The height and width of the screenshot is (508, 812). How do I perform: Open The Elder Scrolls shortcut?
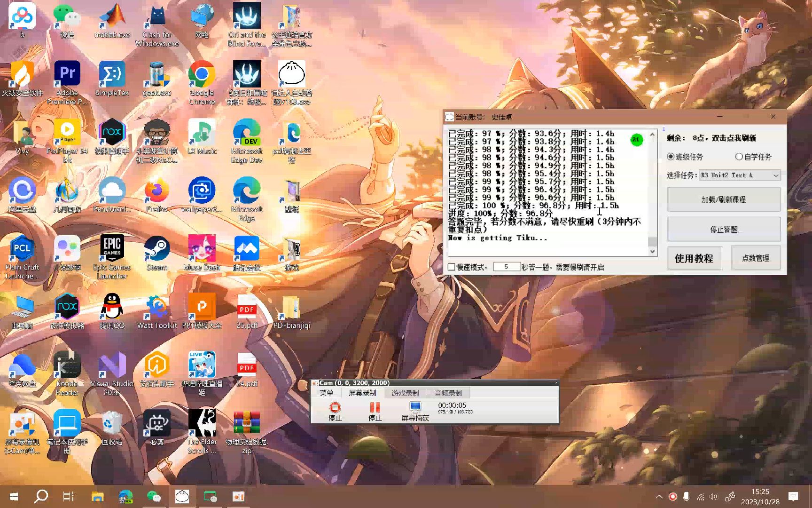coord(202,432)
